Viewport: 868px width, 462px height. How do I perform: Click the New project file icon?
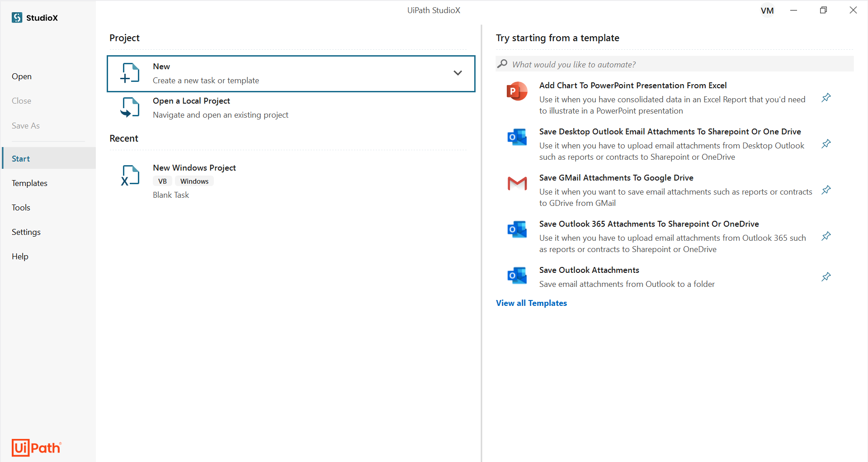(x=130, y=73)
